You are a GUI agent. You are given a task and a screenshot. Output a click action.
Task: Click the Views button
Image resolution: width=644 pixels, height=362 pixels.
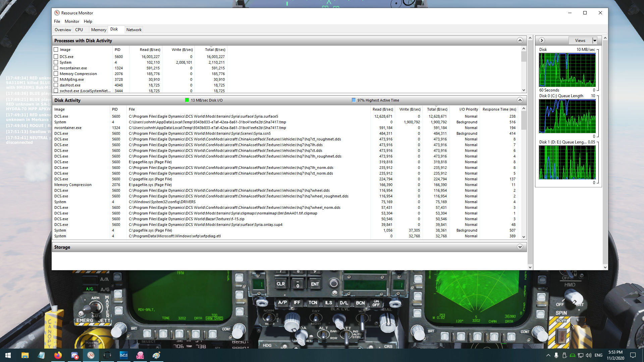pyautogui.click(x=580, y=41)
